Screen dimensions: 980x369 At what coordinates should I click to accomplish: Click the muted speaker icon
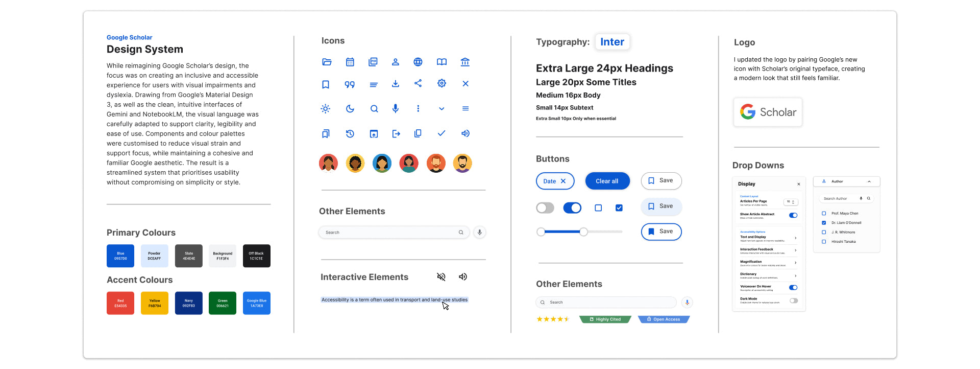tap(441, 276)
